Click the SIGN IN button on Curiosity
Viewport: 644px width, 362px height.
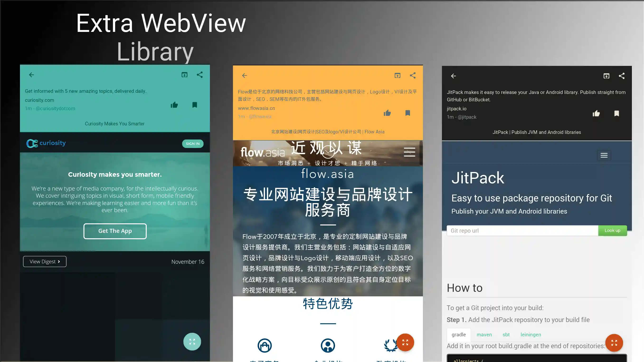pyautogui.click(x=193, y=144)
